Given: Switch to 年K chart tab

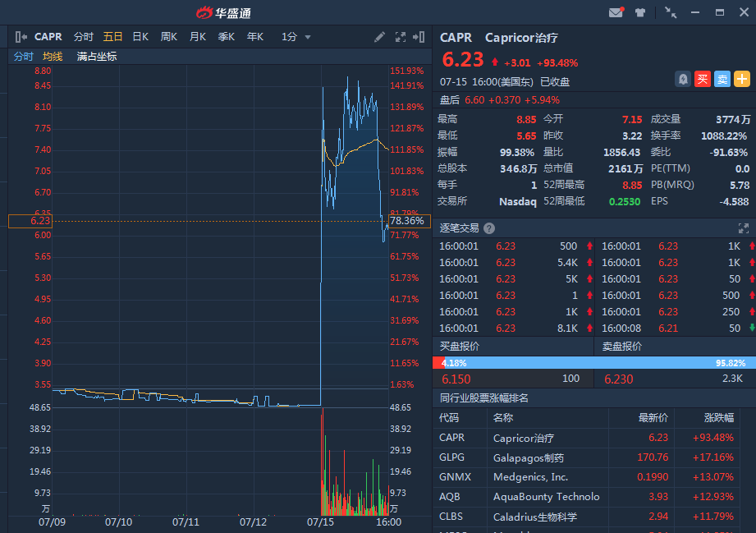Looking at the screenshot, I should [255, 37].
